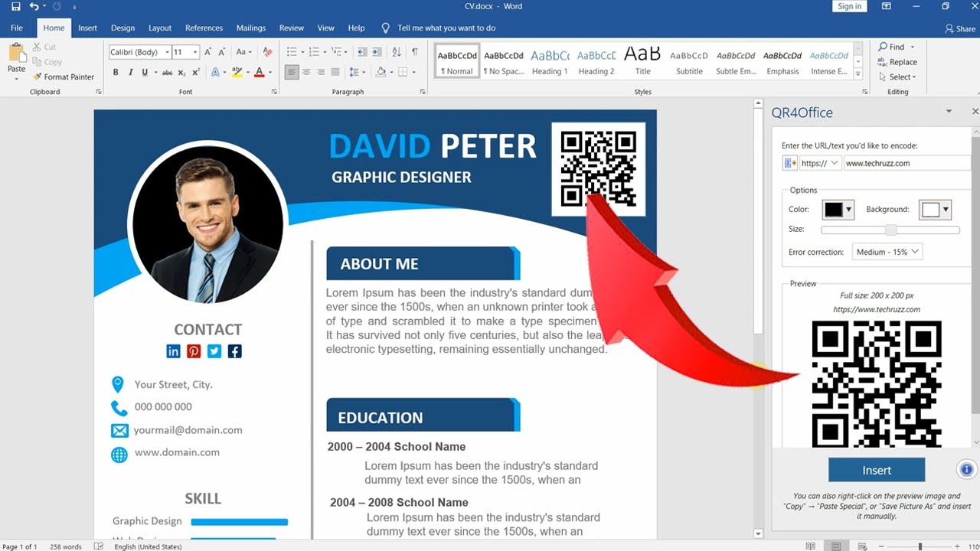Screen dimensions: 980x551
Task: Click the Size slider handle
Action: [890, 230]
